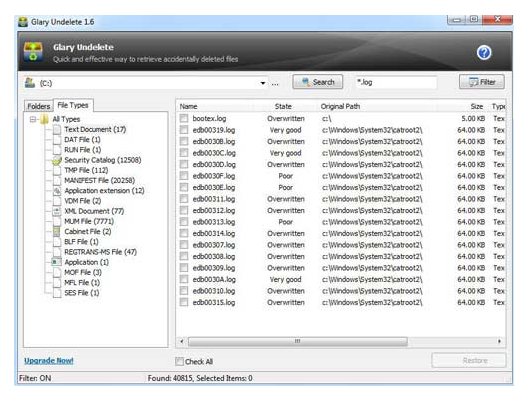This screenshot has height=393, width=527.
Task: Click the blue help question mark icon
Action: coord(484,52)
